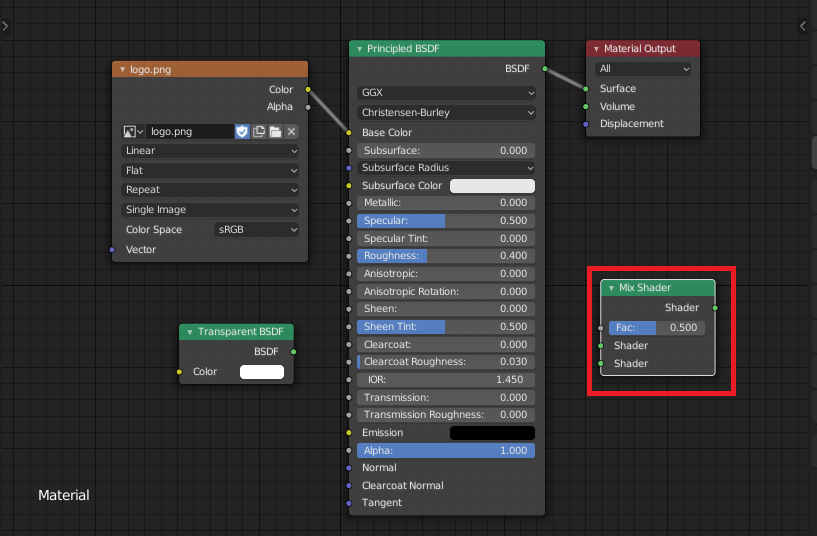Toggle the fake user shield for logo.png
The height and width of the screenshot is (536, 817).
[242, 132]
